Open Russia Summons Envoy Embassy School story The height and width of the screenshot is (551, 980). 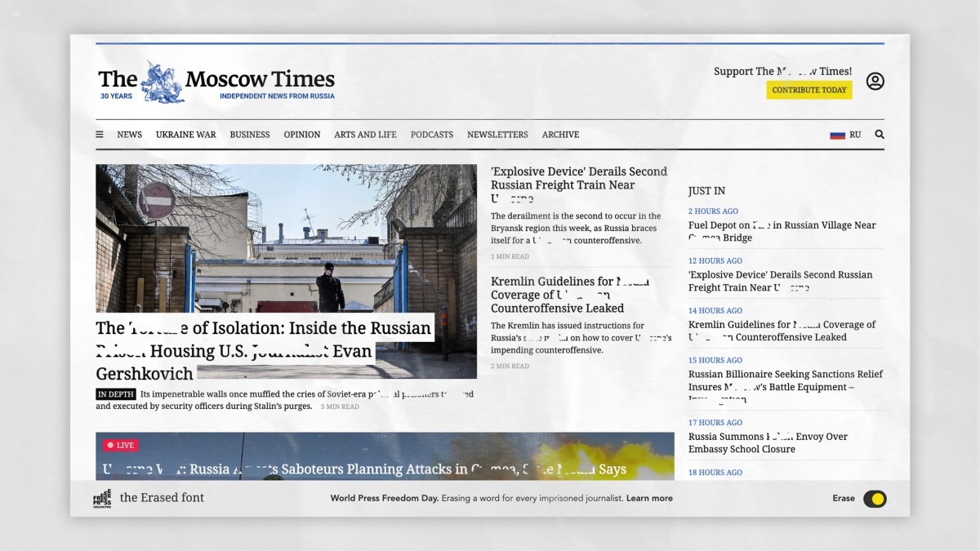(768, 442)
